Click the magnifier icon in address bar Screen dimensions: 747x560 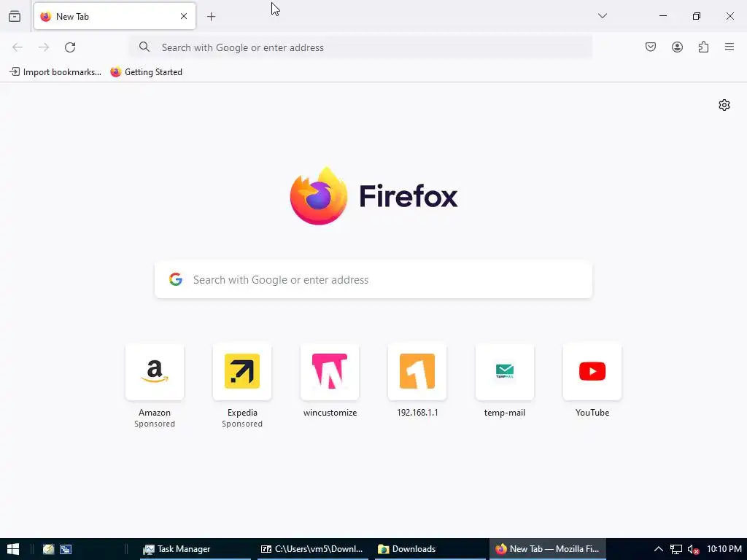[144, 47]
